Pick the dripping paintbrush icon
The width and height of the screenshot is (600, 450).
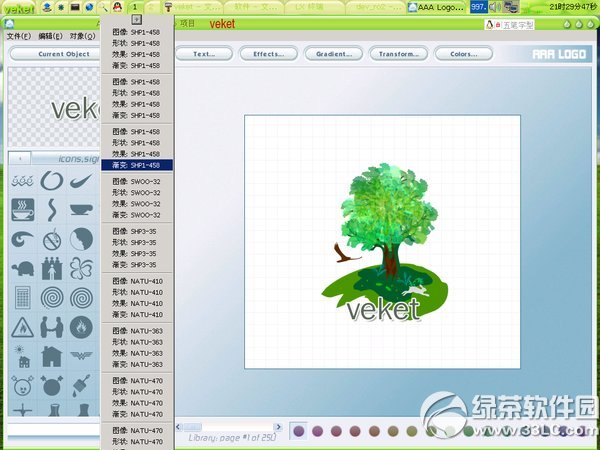[x=82, y=386]
